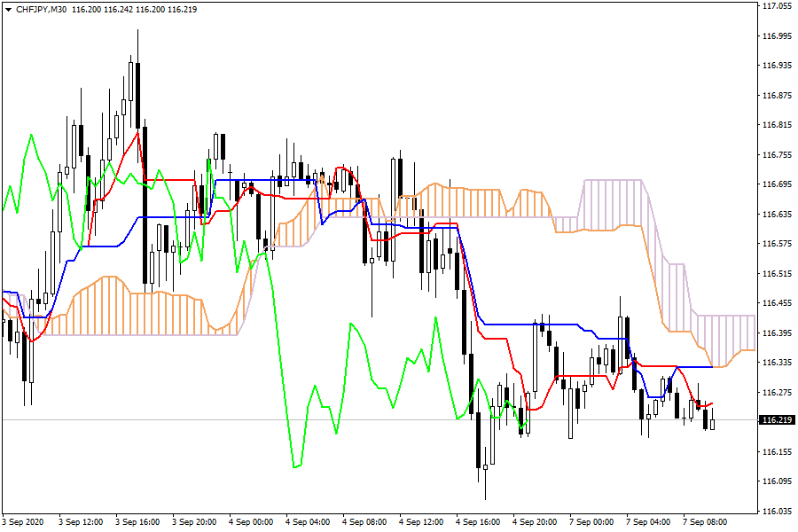The height and width of the screenshot is (532, 798).
Task: Select red Tenkan line peak near 3 Sep 16:00
Action: [x=137, y=133]
